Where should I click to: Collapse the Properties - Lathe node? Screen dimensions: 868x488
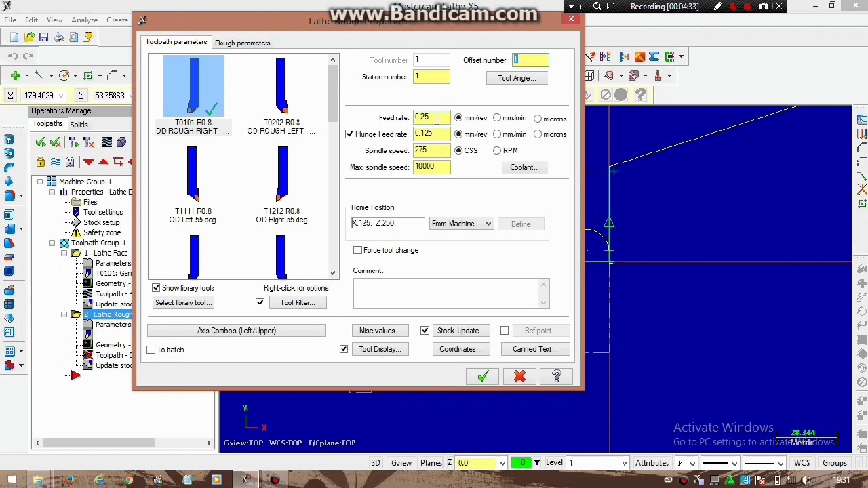coord(52,192)
